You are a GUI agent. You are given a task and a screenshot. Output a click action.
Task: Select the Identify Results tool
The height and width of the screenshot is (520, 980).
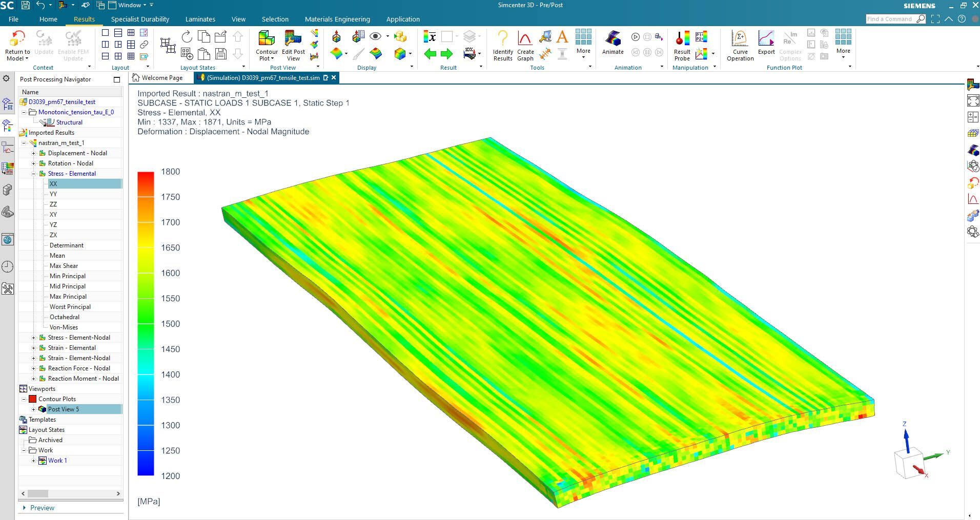503,39
